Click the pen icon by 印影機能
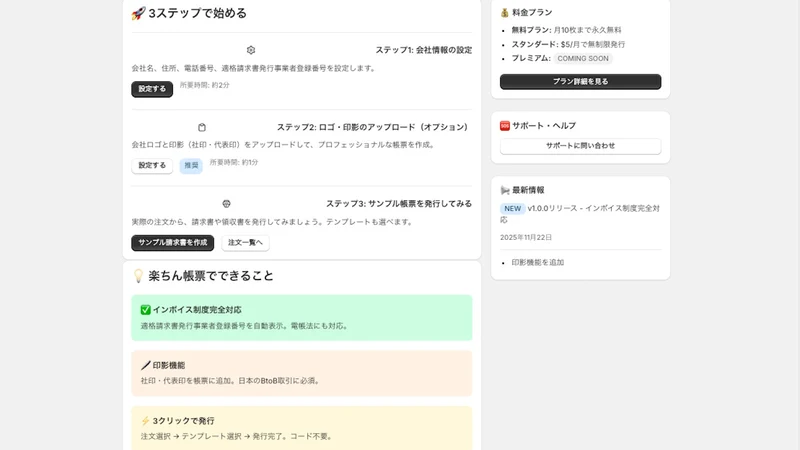This screenshot has width=800, height=450. [x=145, y=365]
